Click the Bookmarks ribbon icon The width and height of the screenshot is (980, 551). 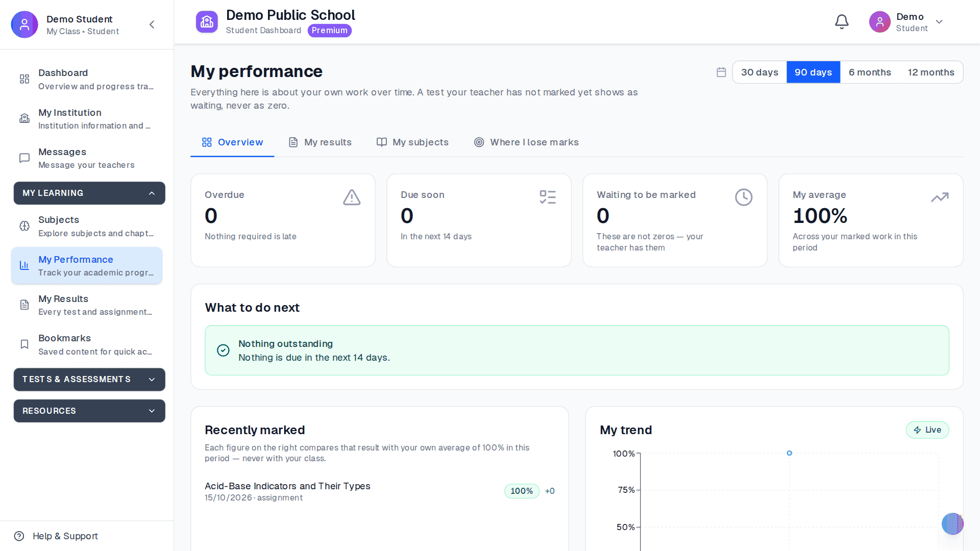point(24,344)
